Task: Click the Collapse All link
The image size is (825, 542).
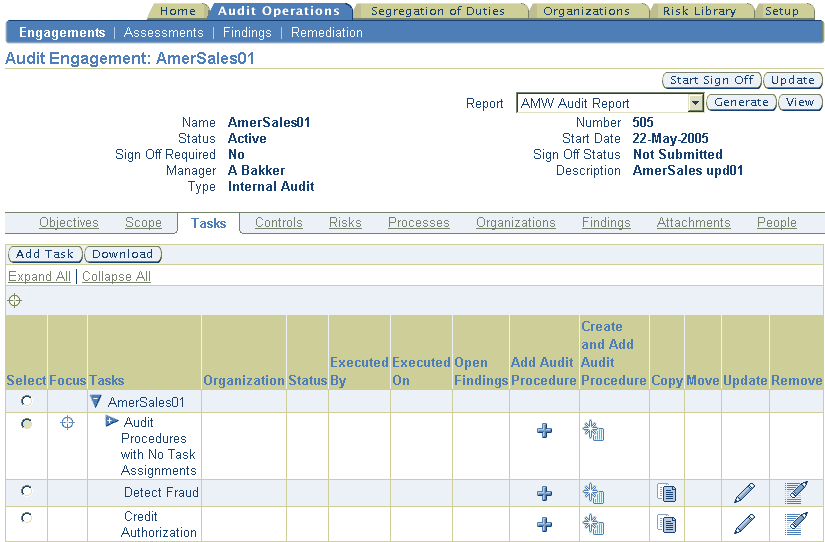Action: (116, 276)
